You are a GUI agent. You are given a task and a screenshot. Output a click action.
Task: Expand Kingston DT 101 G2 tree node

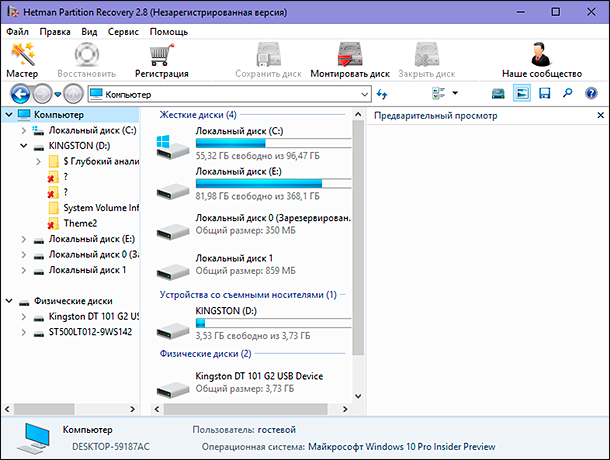click(x=24, y=317)
